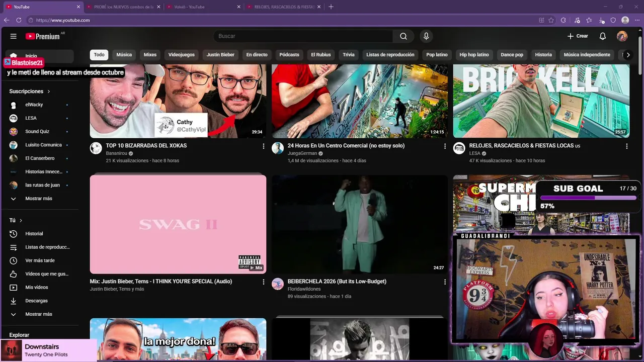The image size is (644, 362).
Task: Open Ver más tarde in the sidebar
Action: click(40, 260)
